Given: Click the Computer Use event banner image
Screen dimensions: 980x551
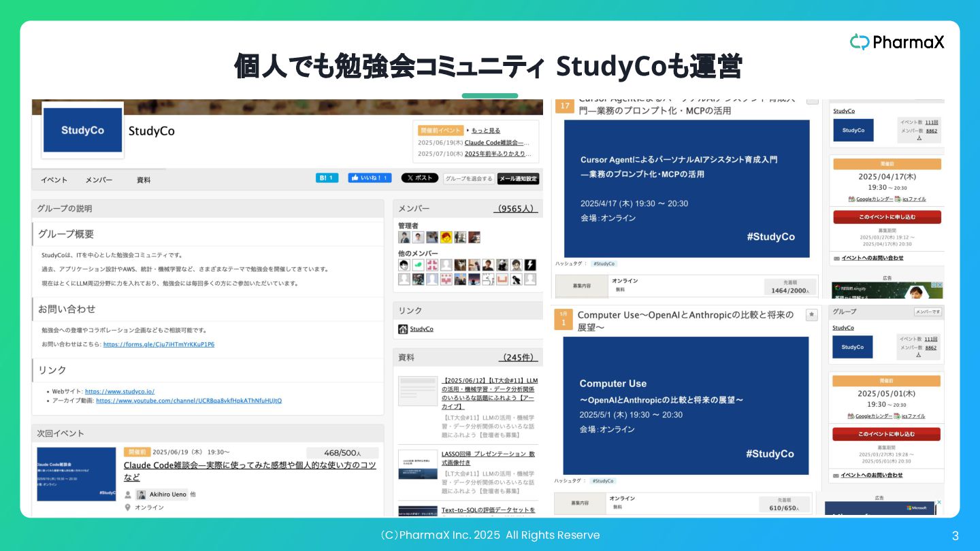Looking at the screenshot, I should (686, 405).
